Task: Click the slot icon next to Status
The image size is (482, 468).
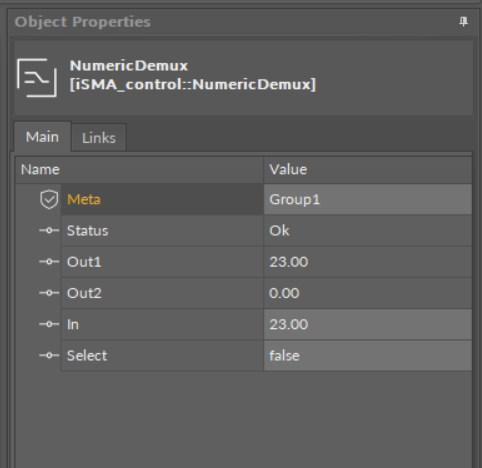Action: click(49, 230)
